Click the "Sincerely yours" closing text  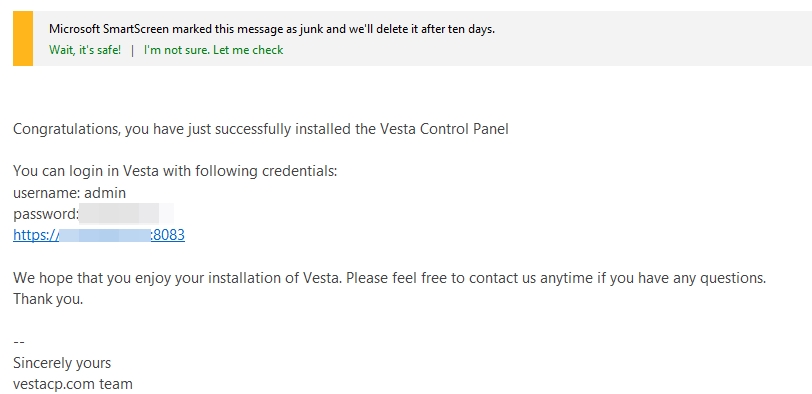pyautogui.click(x=62, y=363)
